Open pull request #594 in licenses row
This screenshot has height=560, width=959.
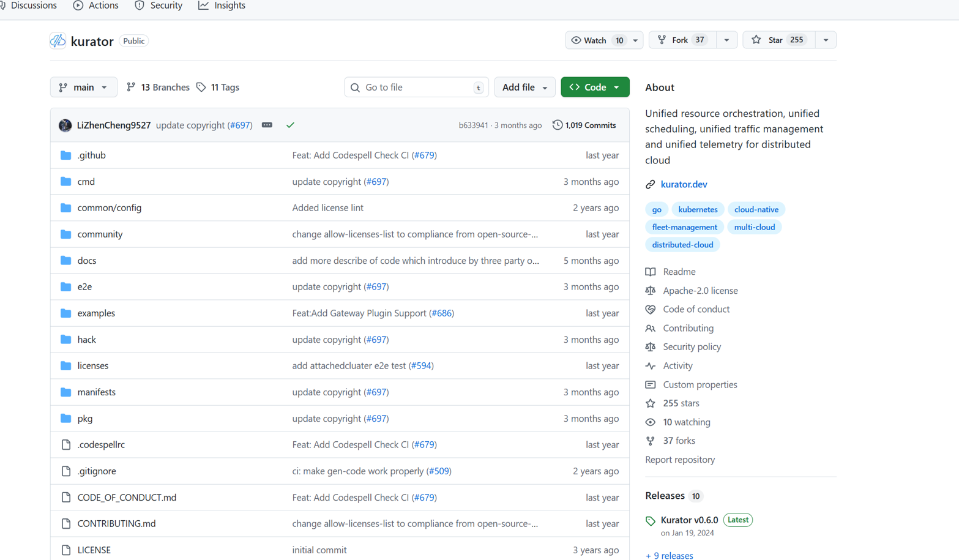tap(421, 365)
